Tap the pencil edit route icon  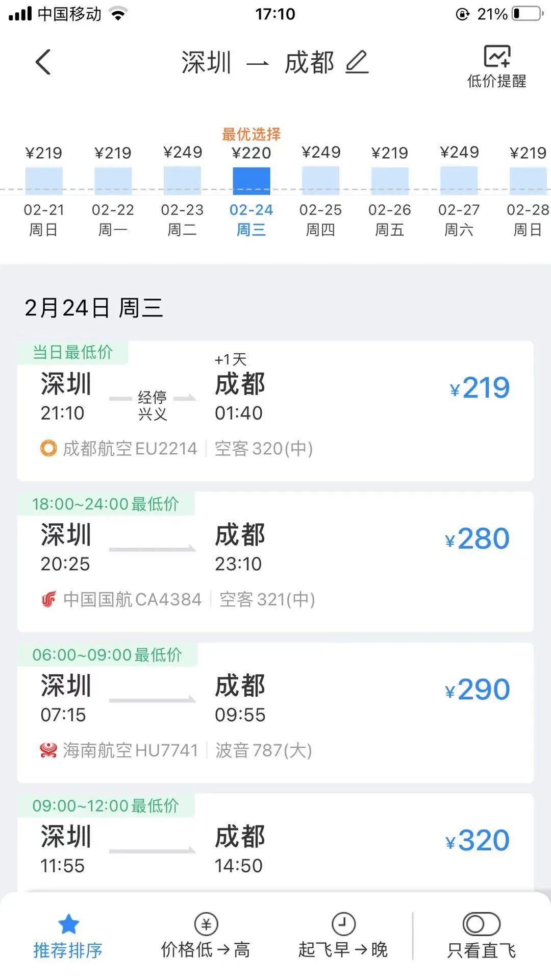[x=357, y=62]
